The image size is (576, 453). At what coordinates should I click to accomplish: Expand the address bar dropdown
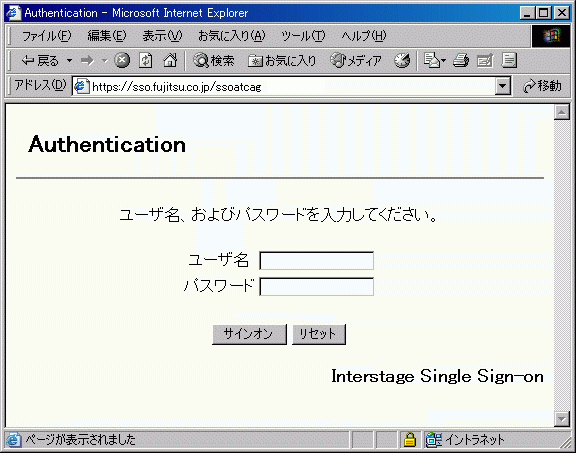point(503,86)
